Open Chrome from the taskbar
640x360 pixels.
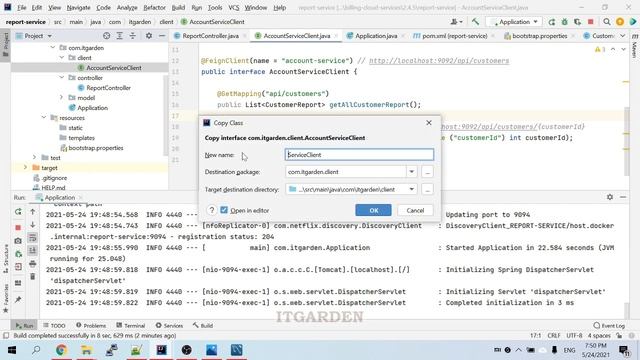coord(61,350)
